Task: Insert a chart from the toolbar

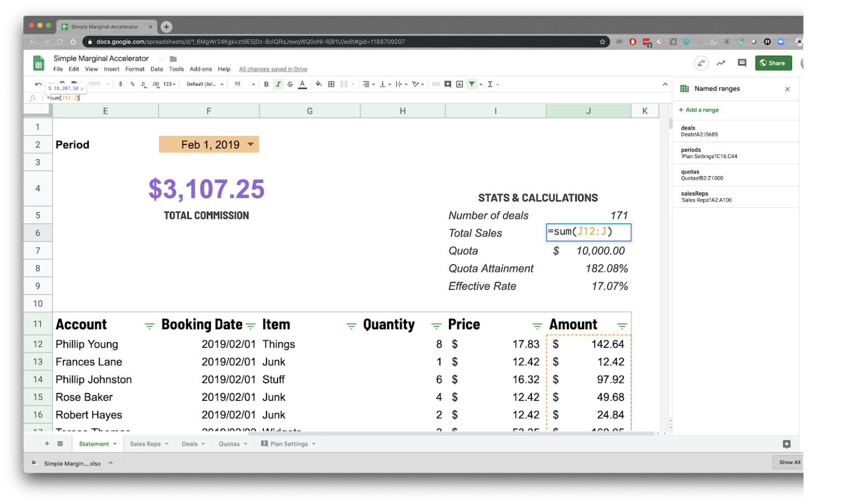Action: 459,84
